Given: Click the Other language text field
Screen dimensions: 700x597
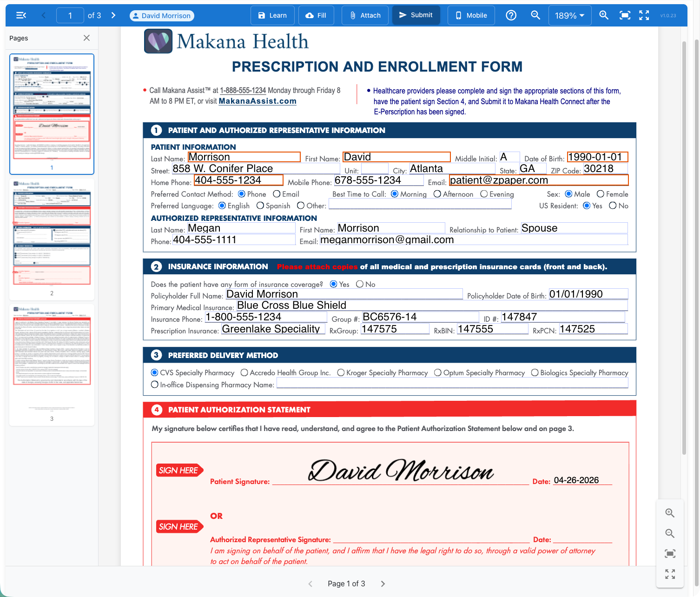Looking at the screenshot, I should coord(420,204).
